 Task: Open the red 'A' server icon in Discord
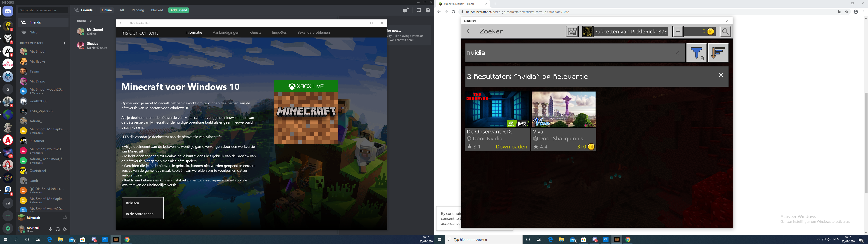pyautogui.click(x=8, y=140)
